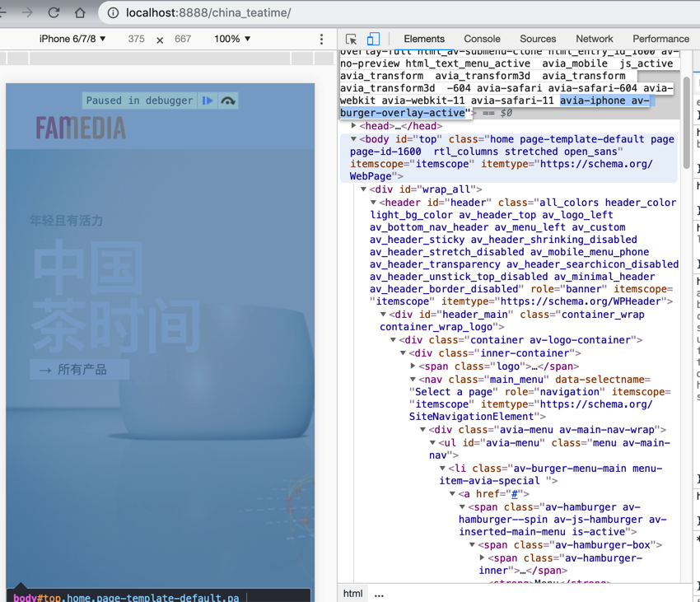Screen dimensions: 700x602
Task: Click the FAMEDIA logo
Action: click(x=81, y=128)
